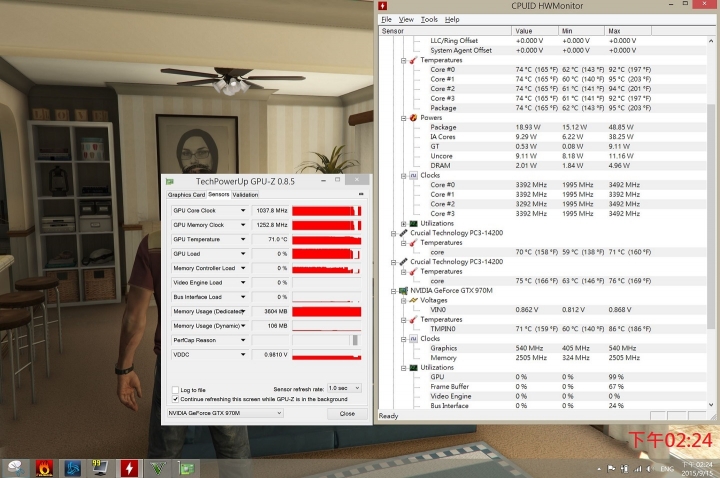The image size is (720, 478).
Task: Click the Memory Usage (Dedicated) red graph
Action: [326, 311]
